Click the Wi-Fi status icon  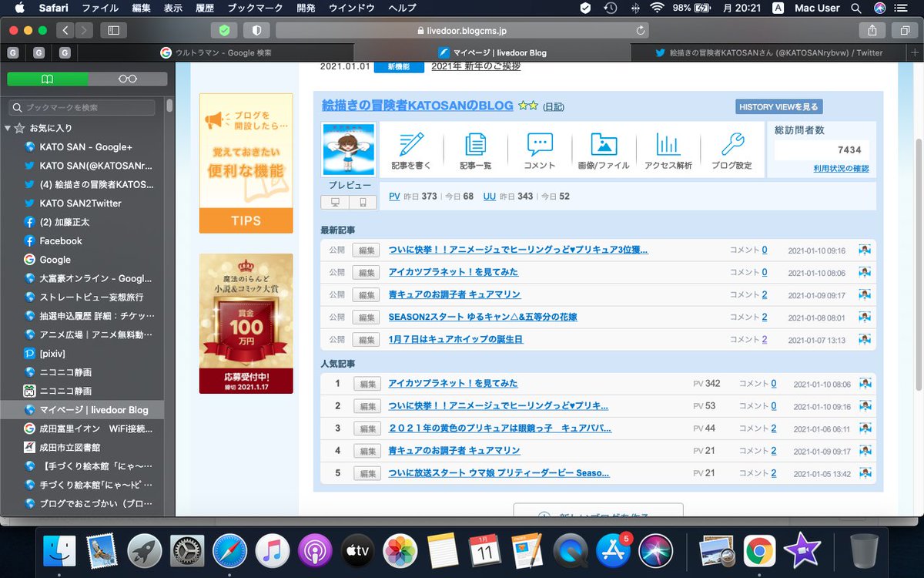pyautogui.click(x=657, y=8)
